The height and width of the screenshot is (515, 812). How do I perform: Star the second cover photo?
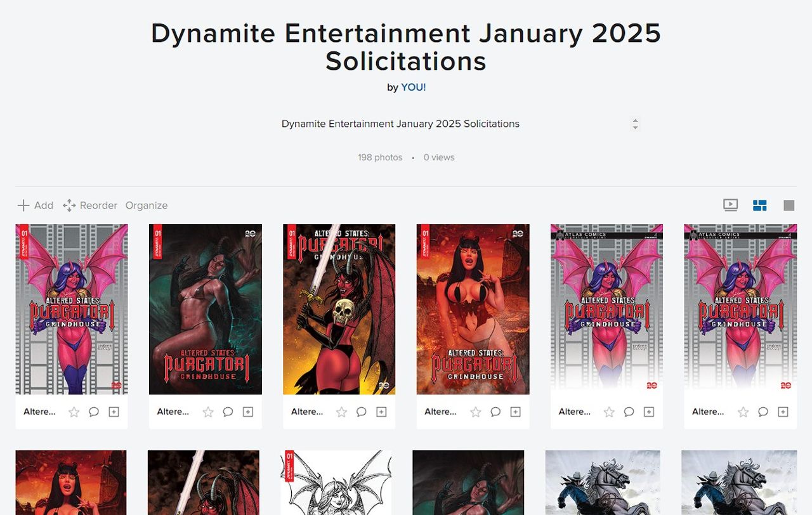pos(208,412)
